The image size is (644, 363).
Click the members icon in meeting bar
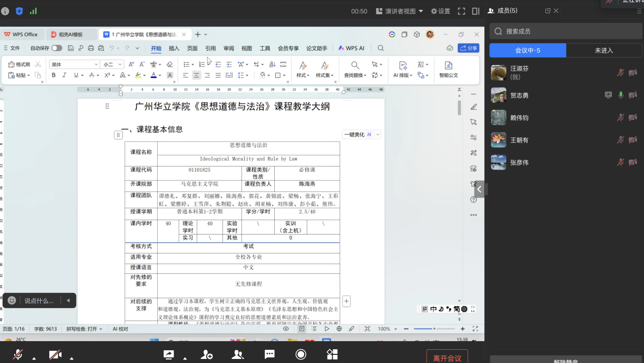(x=238, y=354)
